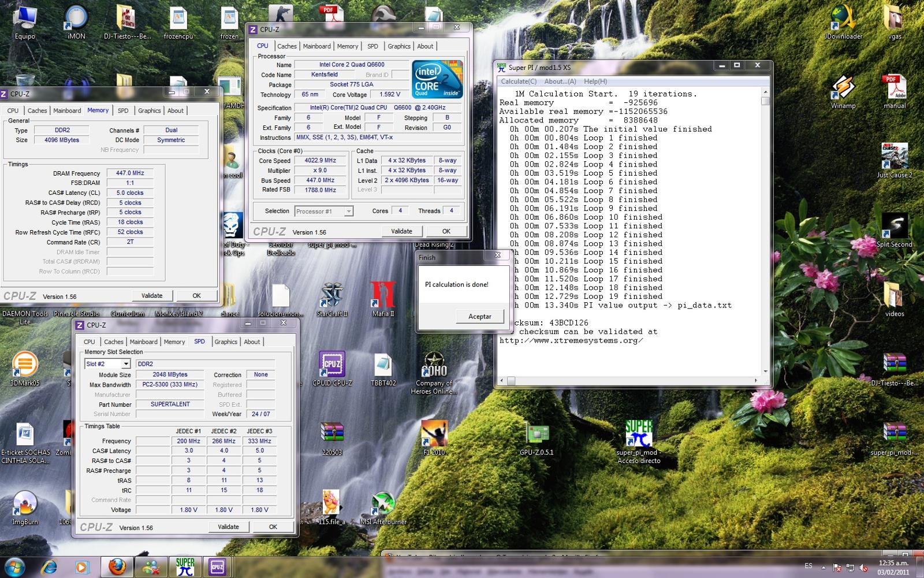Open Help(H) menu in Super PI

click(595, 81)
